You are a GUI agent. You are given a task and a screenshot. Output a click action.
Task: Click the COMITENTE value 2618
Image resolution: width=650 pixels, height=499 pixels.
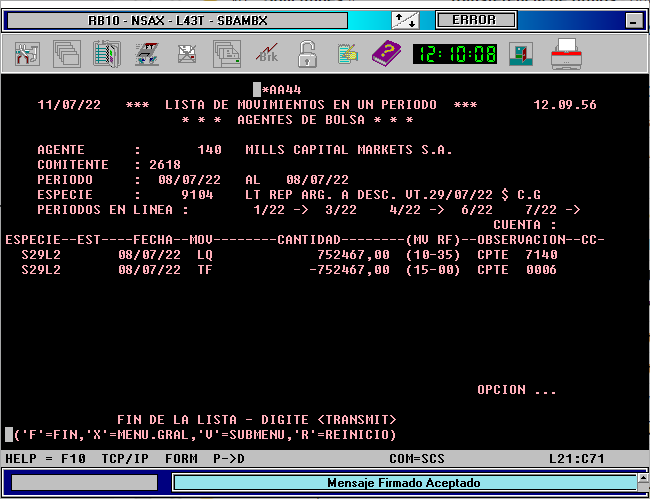click(x=165, y=165)
